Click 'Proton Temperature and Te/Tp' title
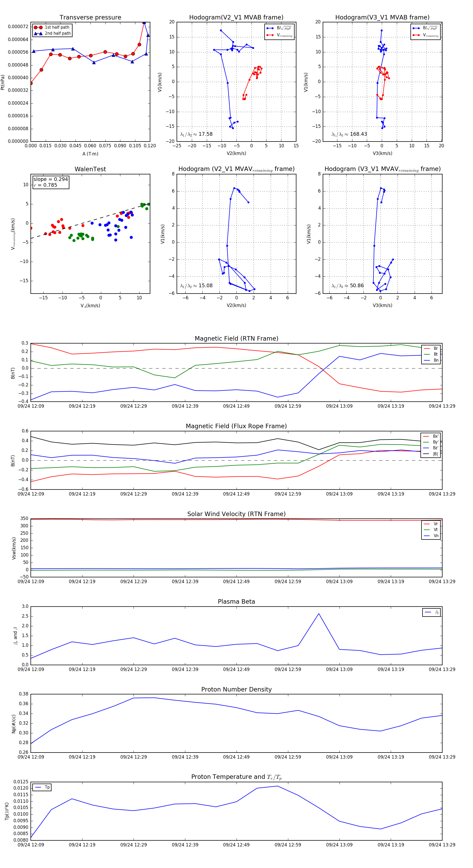This screenshot has height=868, width=473. [236, 777]
